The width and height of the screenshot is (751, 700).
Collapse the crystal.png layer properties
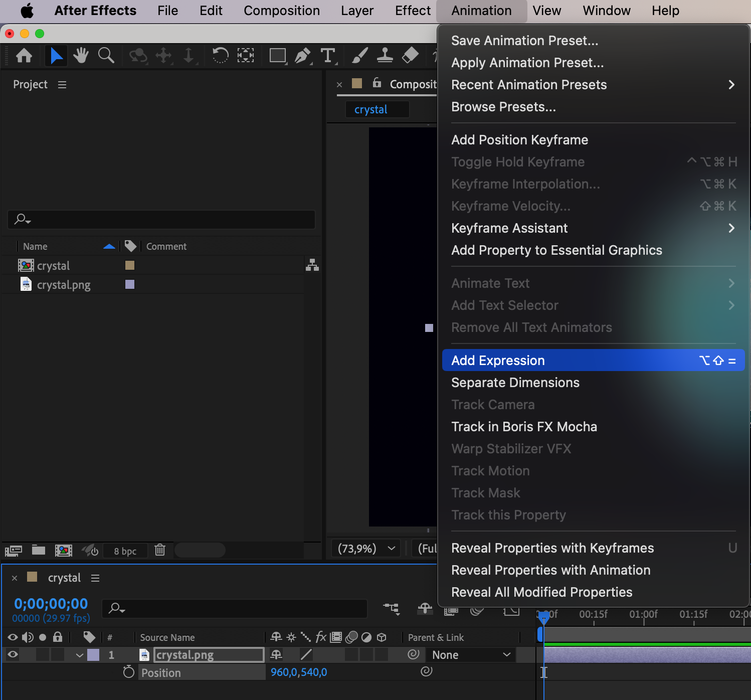pos(79,655)
